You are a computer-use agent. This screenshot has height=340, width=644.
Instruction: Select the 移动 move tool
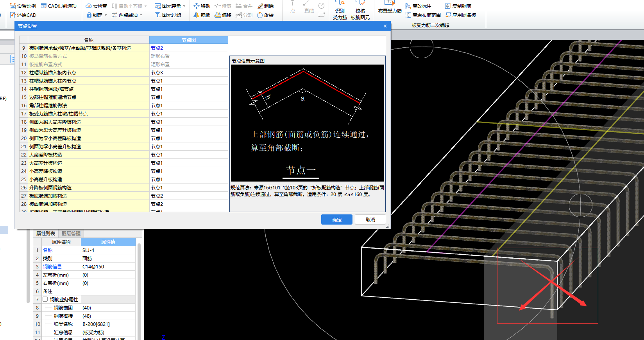[202, 6]
